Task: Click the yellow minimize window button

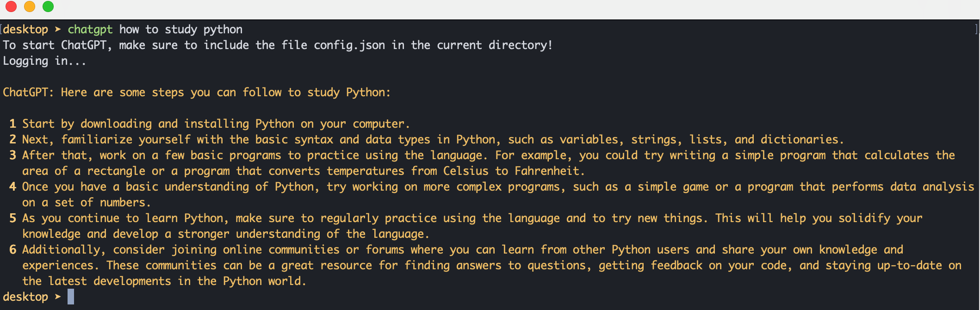Action: pyautogui.click(x=30, y=6)
